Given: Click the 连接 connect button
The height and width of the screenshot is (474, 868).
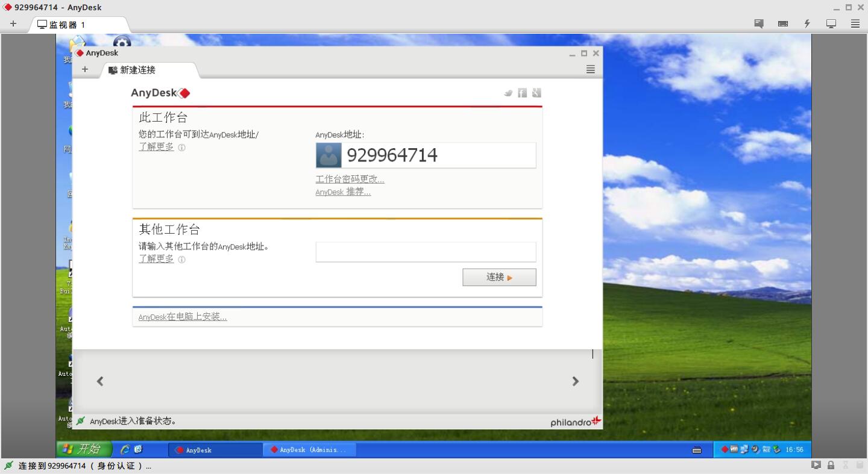Looking at the screenshot, I should pos(499,277).
